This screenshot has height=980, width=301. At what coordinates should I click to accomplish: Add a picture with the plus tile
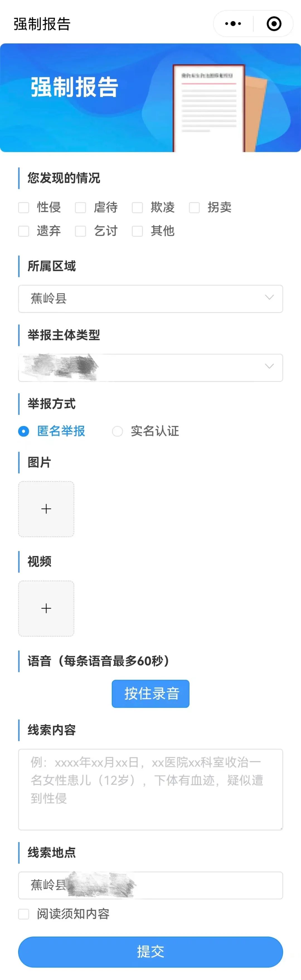[46, 509]
